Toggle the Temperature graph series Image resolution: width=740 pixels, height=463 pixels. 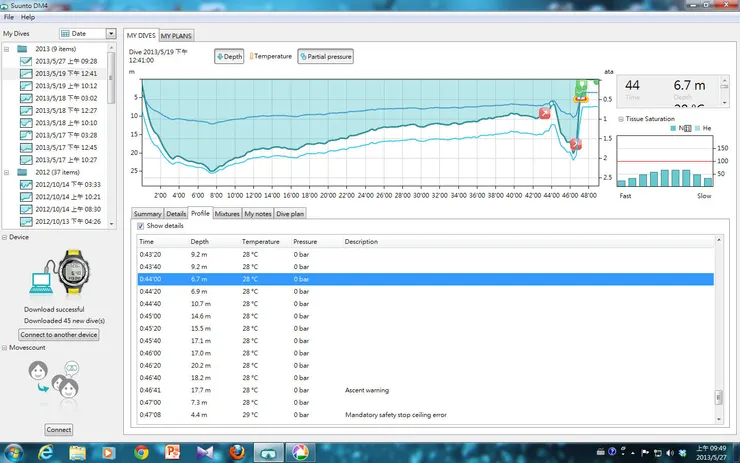[x=270, y=57]
